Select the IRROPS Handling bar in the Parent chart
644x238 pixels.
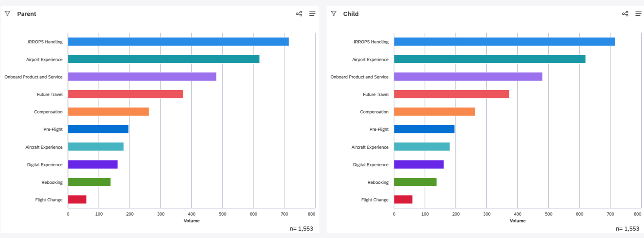[x=178, y=42]
